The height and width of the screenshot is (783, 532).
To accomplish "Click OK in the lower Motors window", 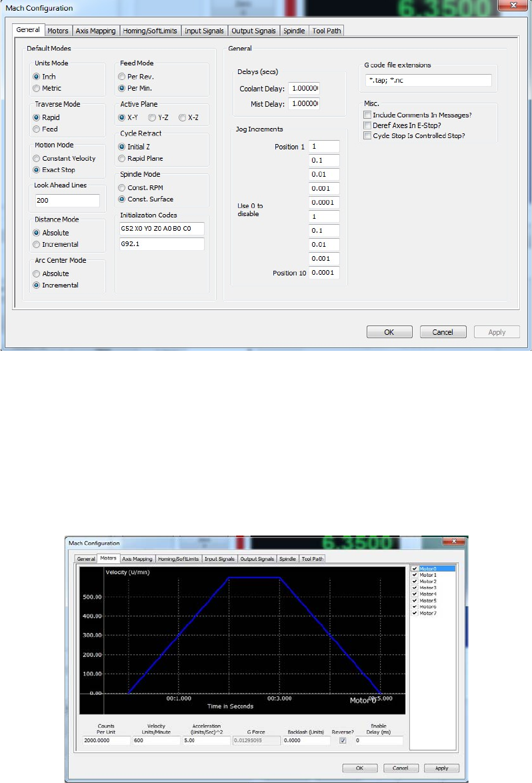I will pyautogui.click(x=360, y=768).
